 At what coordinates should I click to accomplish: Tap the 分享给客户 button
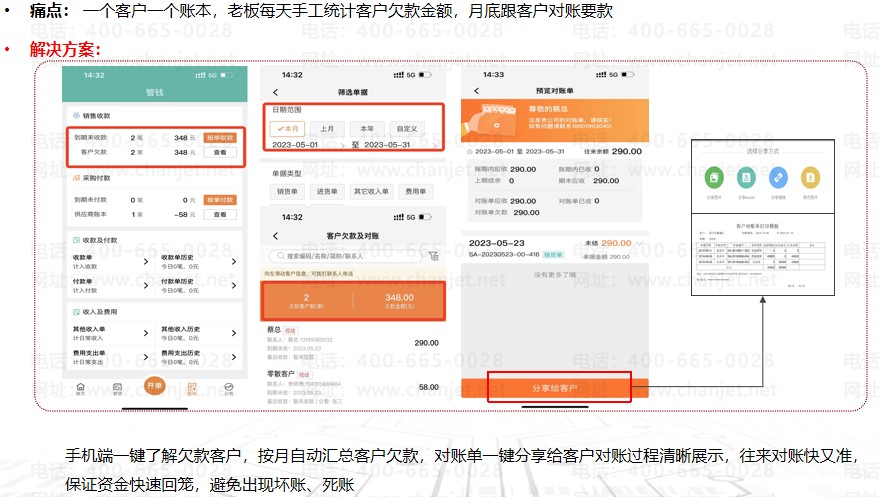(555, 388)
